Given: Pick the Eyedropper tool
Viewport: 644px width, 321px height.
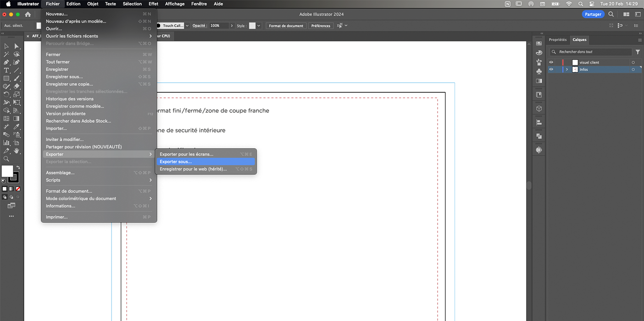Looking at the screenshot, I should click(x=17, y=126).
